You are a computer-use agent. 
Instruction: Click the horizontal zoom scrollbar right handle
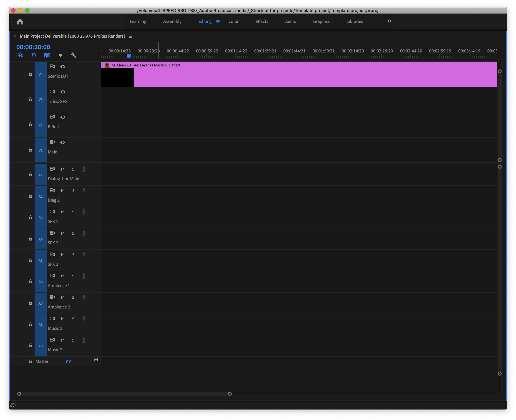point(230,394)
